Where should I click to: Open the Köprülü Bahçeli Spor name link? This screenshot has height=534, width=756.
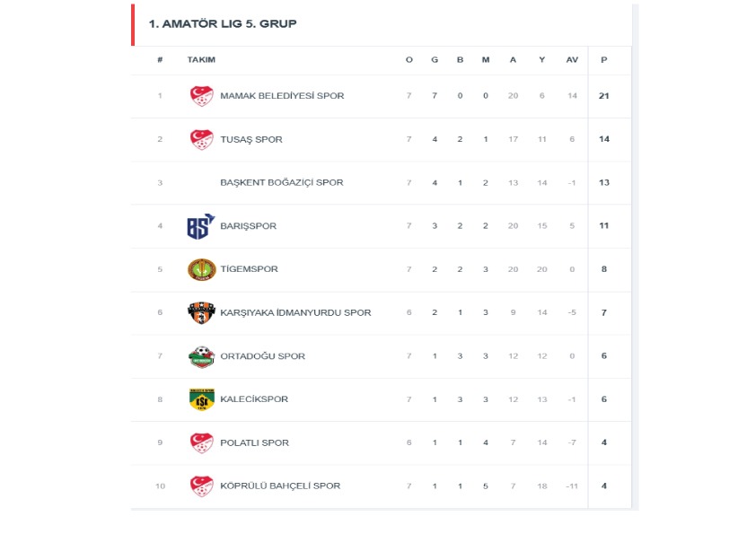click(x=280, y=486)
